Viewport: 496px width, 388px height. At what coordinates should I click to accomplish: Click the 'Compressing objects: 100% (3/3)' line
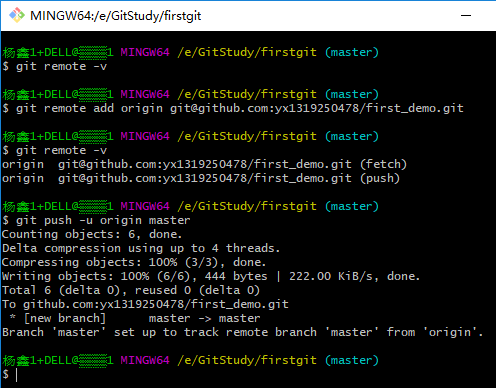(134, 262)
